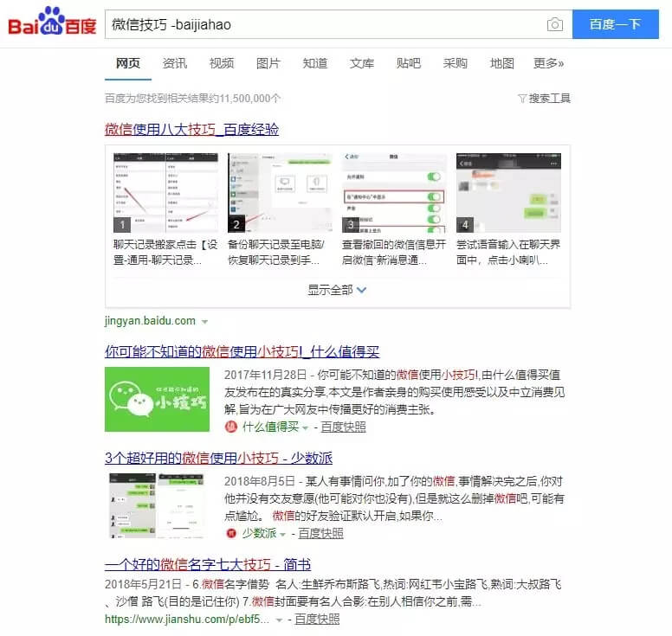Open 你可能不知道的微信使用小技巧 result
672x636 pixels.
click(242, 351)
